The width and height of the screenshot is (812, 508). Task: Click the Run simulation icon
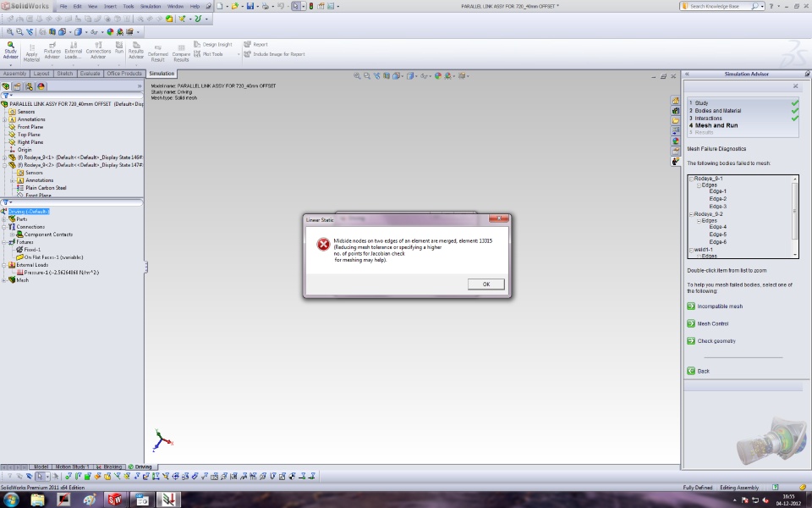pos(119,47)
